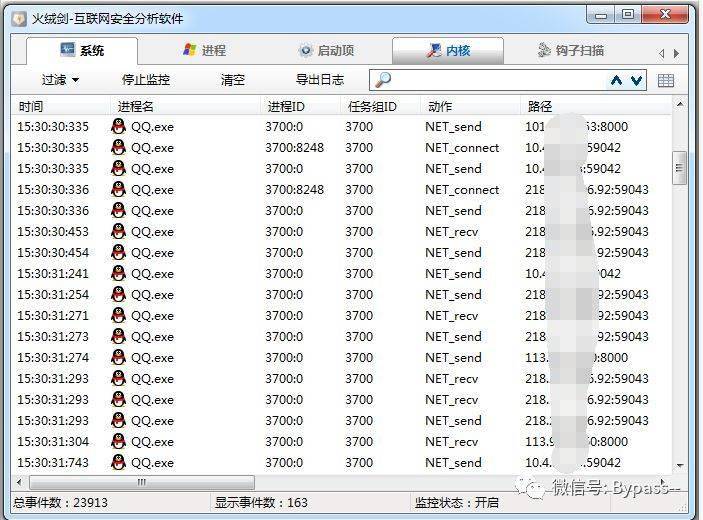Sort by 任务组ID column header
The image size is (703, 520).
380,106
